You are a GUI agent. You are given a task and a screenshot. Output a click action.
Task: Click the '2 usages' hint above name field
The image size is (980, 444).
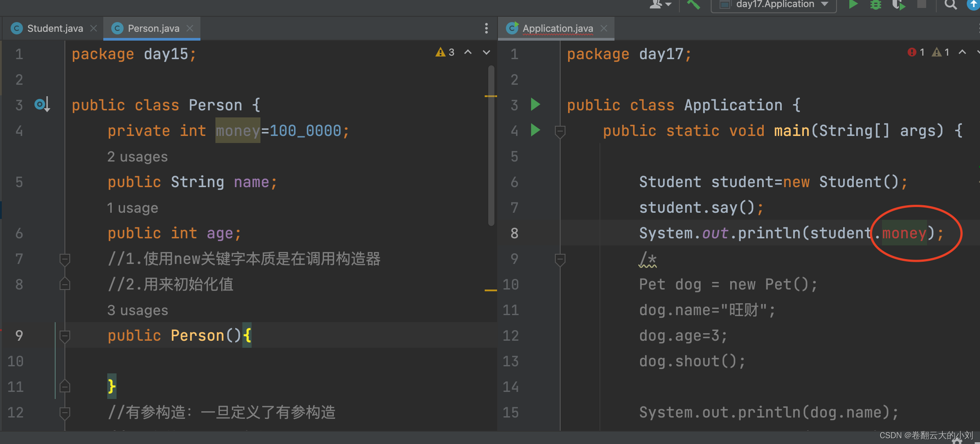tap(137, 157)
